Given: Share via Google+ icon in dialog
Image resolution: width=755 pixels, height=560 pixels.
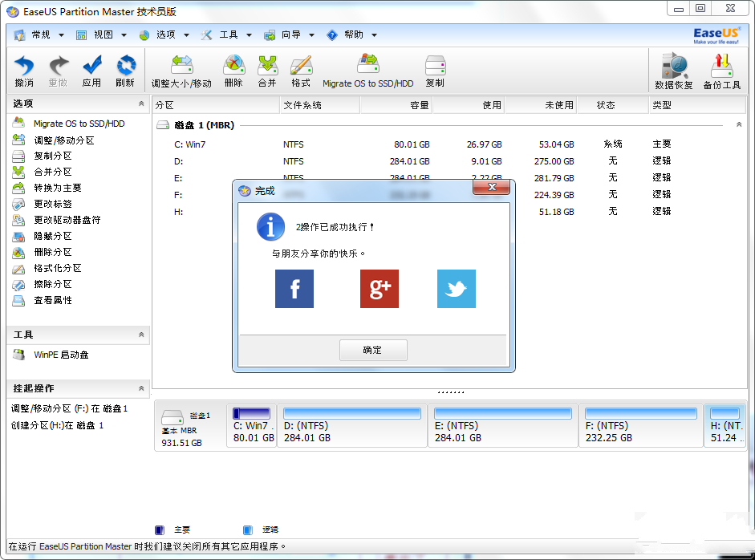Looking at the screenshot, I should click(x=380, y=289).
